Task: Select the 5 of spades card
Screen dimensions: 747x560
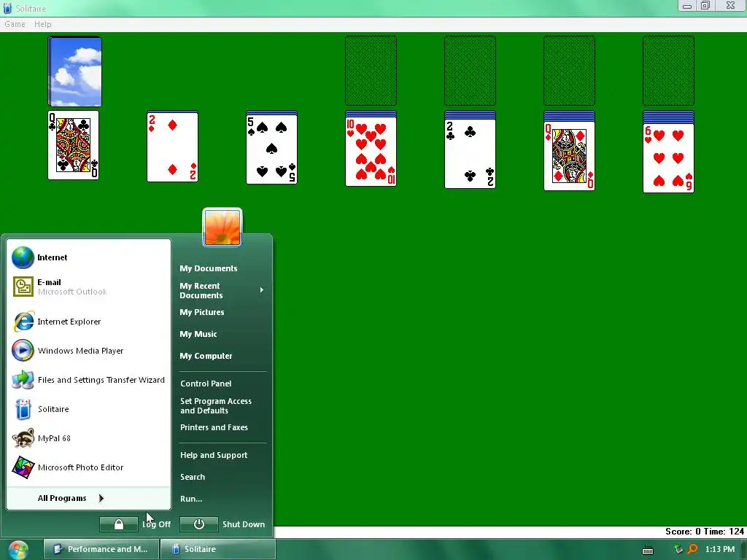Action: coord(271,149)
